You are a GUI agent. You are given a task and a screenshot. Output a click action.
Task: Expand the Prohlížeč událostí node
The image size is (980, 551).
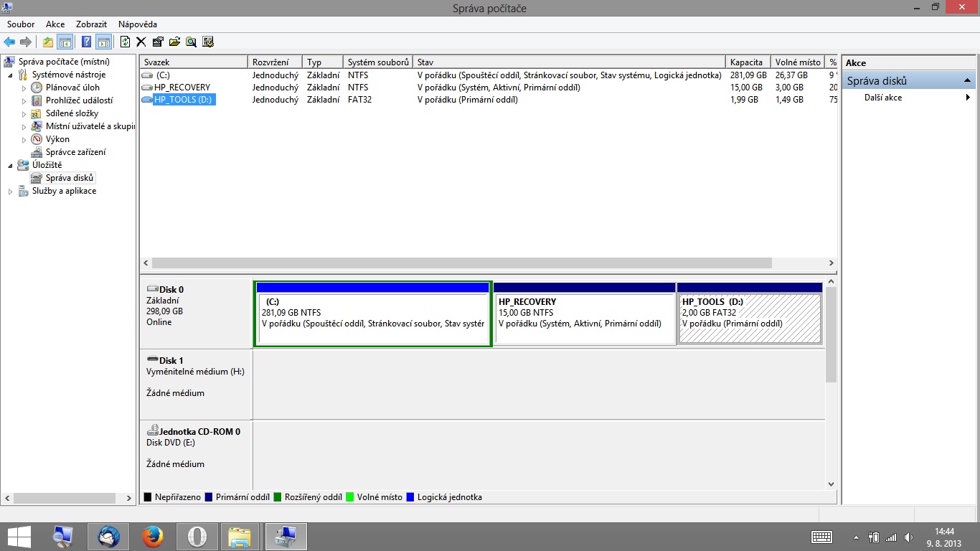click(x=24, y=101)
